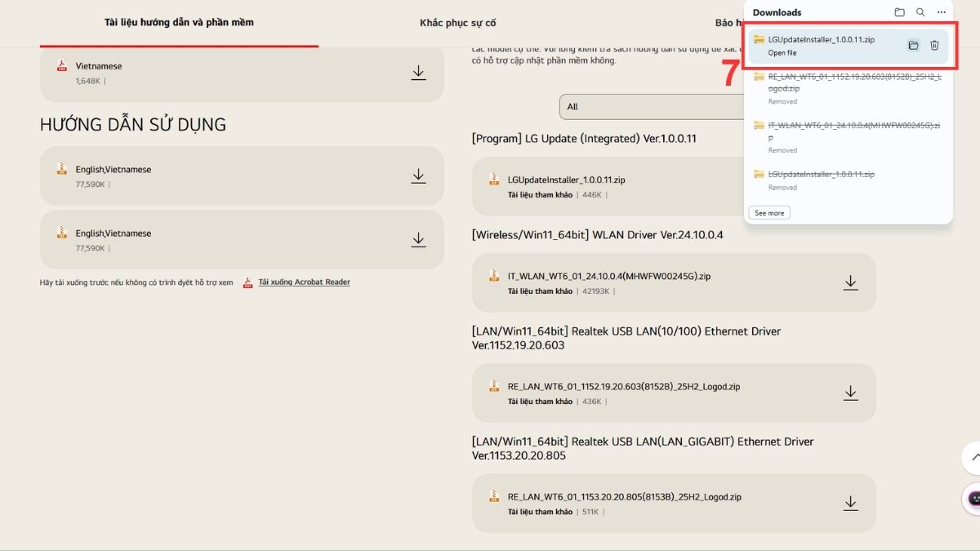Screen dimensions: 980x551
Task: Click the zip icon beside the 8153B file
Action: [x=493, y=495]
